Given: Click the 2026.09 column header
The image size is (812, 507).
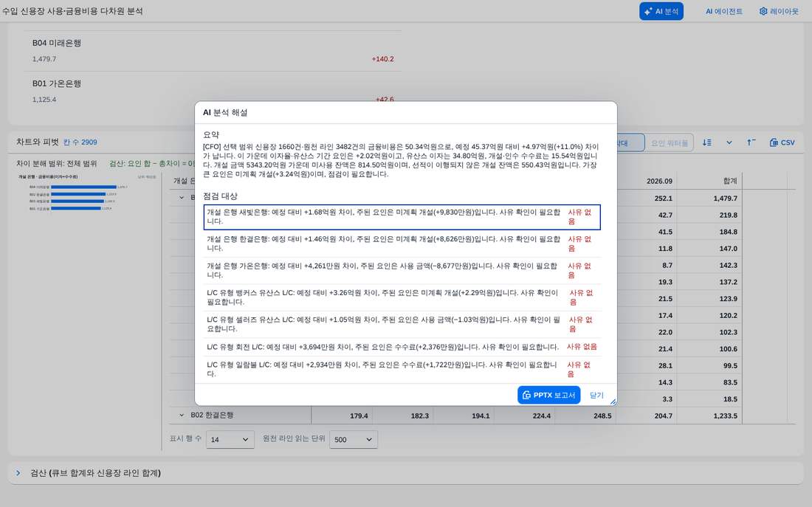Looking at the screenshot, I should [x=659, y=182].
